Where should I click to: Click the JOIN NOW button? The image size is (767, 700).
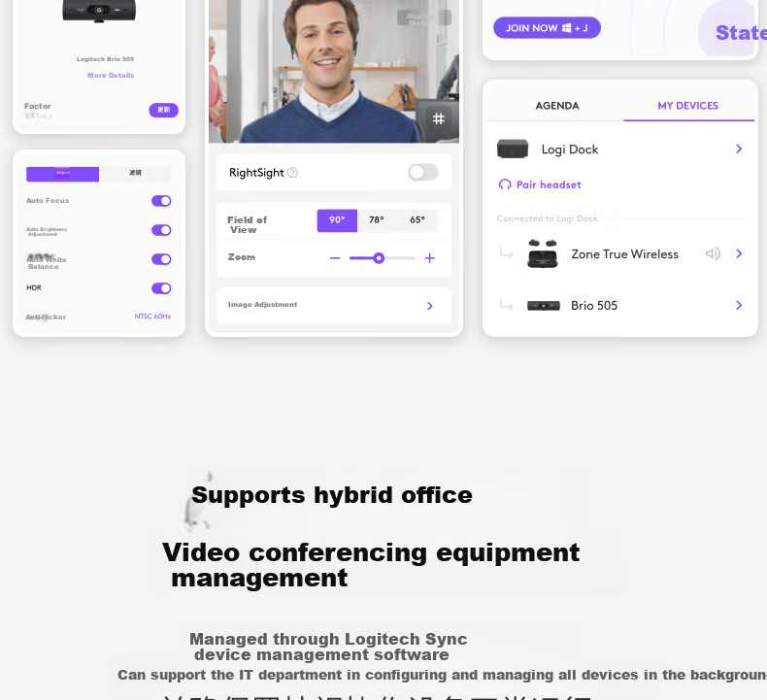(x=547, y=28)
